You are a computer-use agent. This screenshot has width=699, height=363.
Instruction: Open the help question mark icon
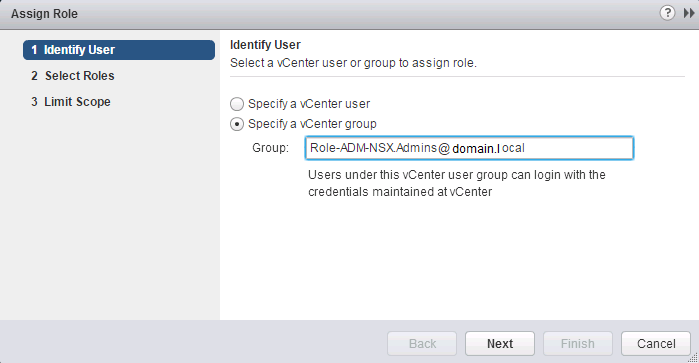click(x=667, y=13)
